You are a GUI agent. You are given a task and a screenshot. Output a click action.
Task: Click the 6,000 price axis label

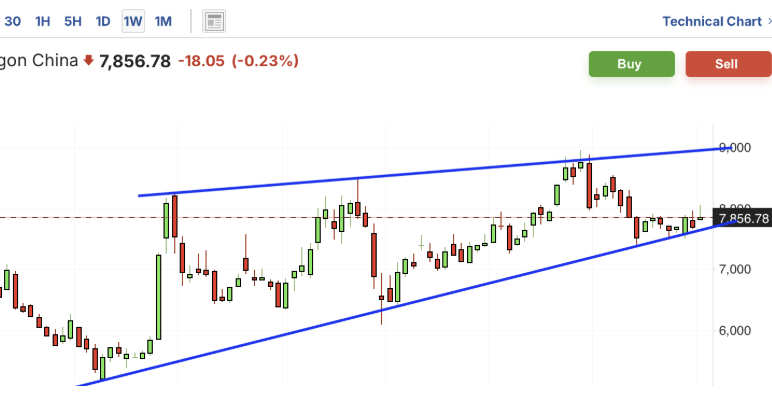(735, 331)
